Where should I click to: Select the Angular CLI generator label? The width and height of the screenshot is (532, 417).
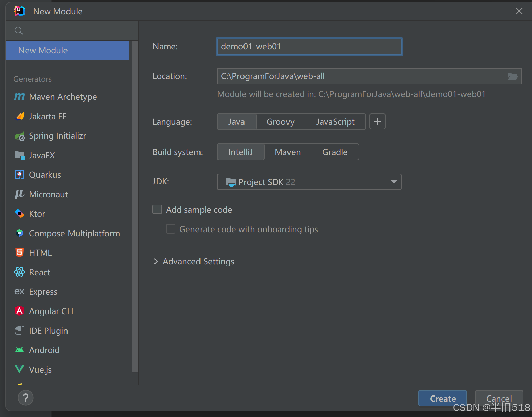tap(51, 311)
